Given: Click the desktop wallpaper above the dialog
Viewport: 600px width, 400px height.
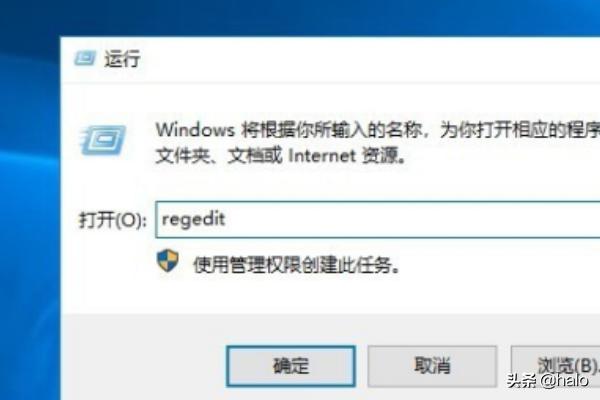Looking at the screenshot, I should [x=306, y=17].
